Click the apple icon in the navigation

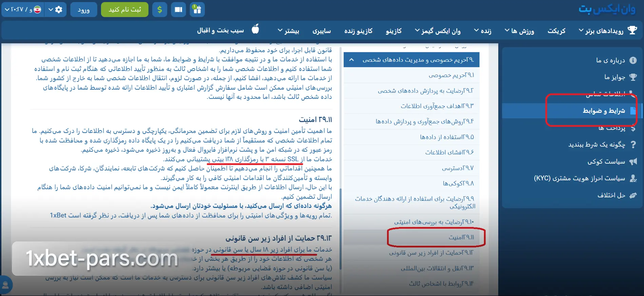pos(255,29)
